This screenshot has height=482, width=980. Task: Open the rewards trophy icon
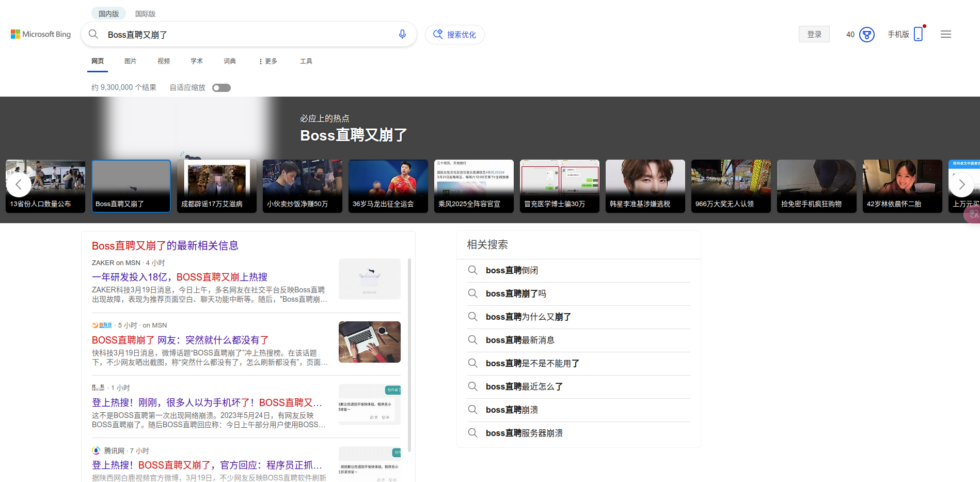point(866,35)
